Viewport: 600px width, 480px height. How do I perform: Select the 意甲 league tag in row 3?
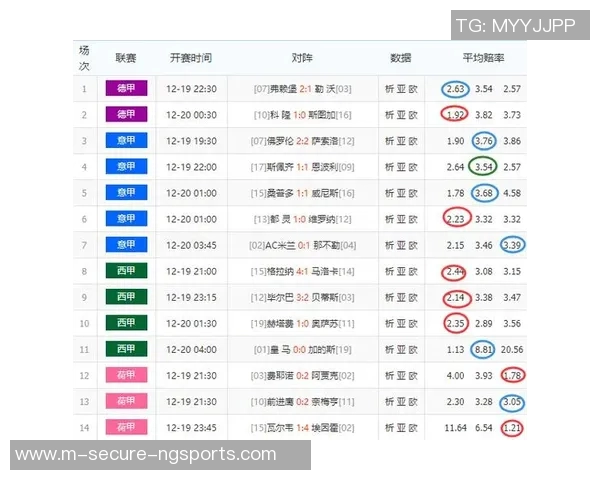pyautogui.click(x=126, y=140)
